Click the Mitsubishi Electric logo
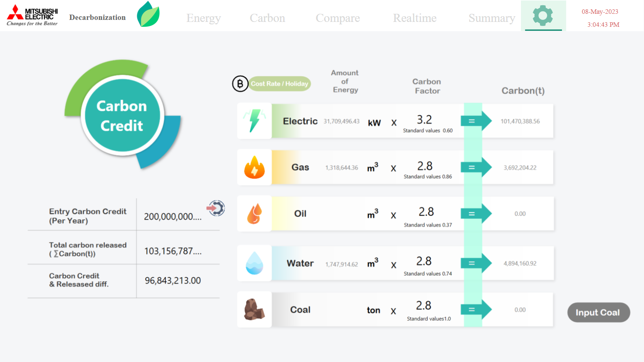This screenshot has width=644, height=362. coord(32,15)
